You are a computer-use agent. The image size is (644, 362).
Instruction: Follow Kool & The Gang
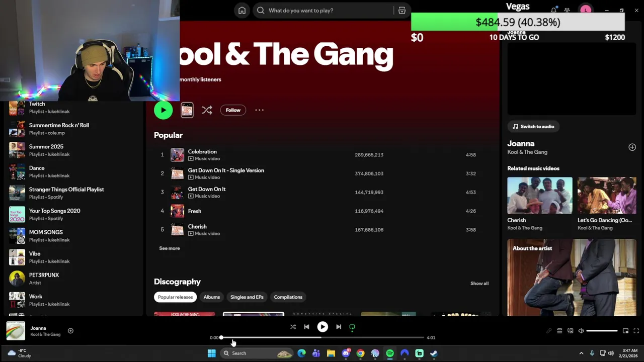click(233, 110)
